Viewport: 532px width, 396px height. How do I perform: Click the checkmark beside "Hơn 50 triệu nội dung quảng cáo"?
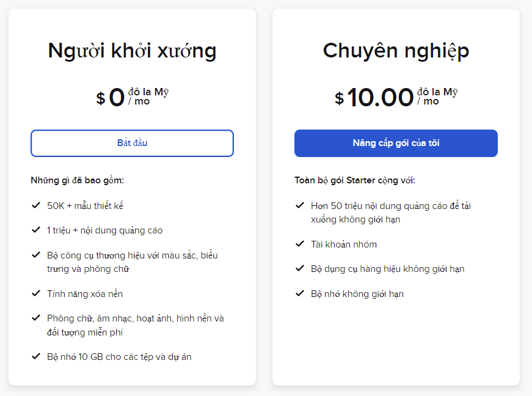299,206
